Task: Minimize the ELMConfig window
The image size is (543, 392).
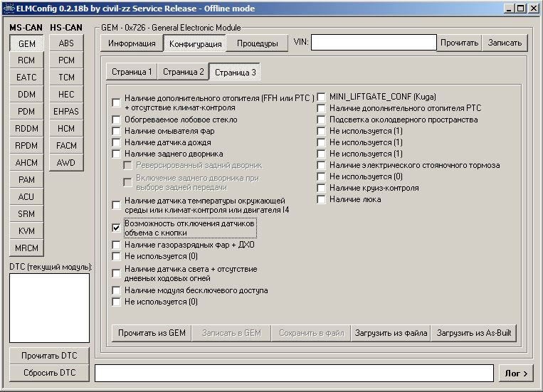Action: click(509, 9)
